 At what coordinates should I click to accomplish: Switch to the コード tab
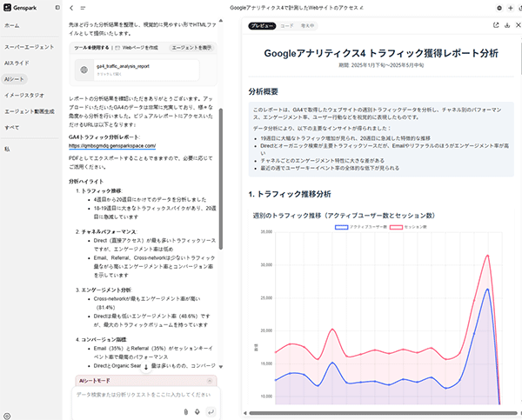click(287, 26)
